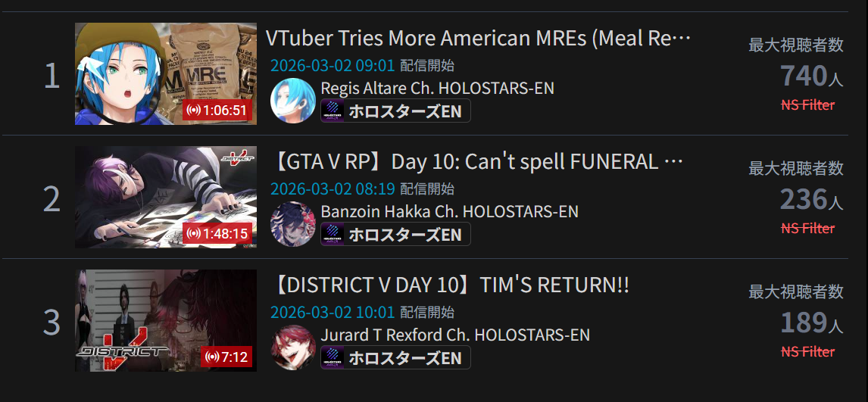Open the GTA V RP Day 10 thumbnail

[166, 197]
